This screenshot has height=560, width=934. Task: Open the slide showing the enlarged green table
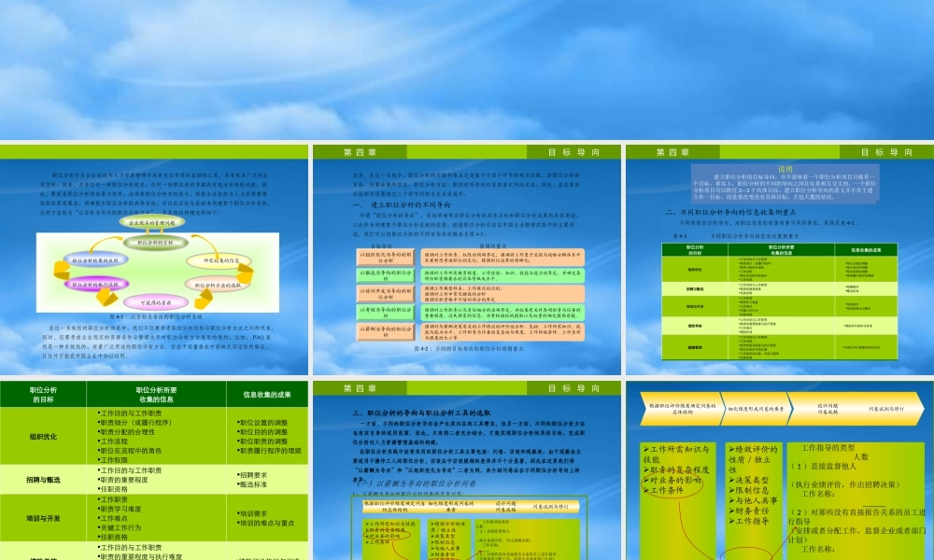pyautogui.click(x=154, y=470)
